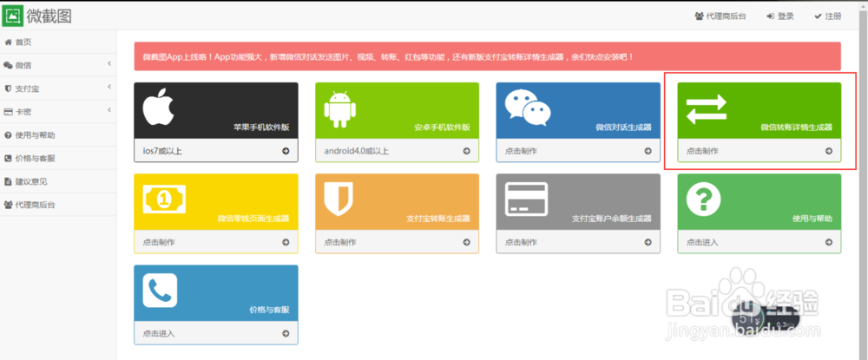This screenshot has width=868, height=360.
Task: Click shield icon beside 支付宝 in sidebar
Action: pos(8,88)
